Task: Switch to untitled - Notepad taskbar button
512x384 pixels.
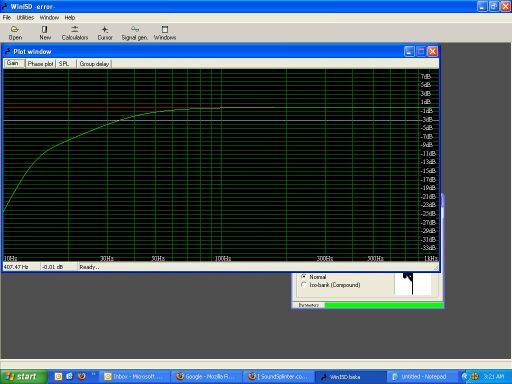Action: click(x=420, y=377)
